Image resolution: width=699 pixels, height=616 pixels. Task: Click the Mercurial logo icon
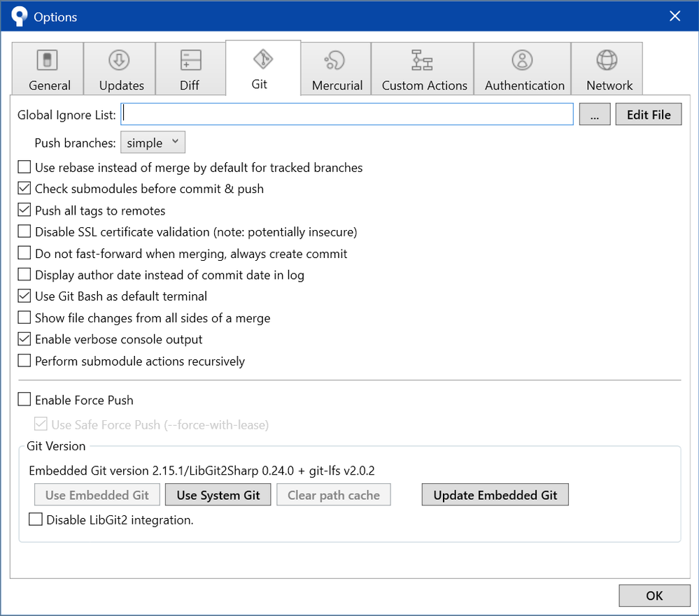[334, 60]
